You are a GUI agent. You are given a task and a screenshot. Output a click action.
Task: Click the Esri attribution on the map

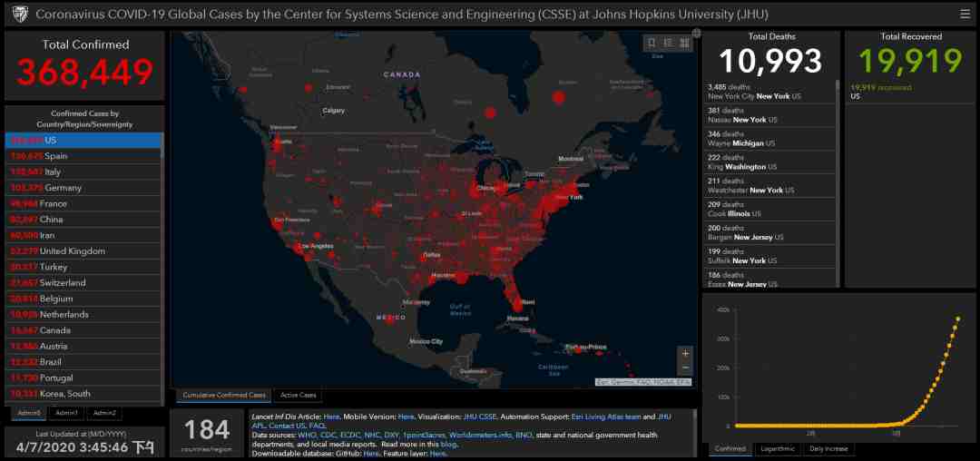pyautogui.click(x=643, y=382)
